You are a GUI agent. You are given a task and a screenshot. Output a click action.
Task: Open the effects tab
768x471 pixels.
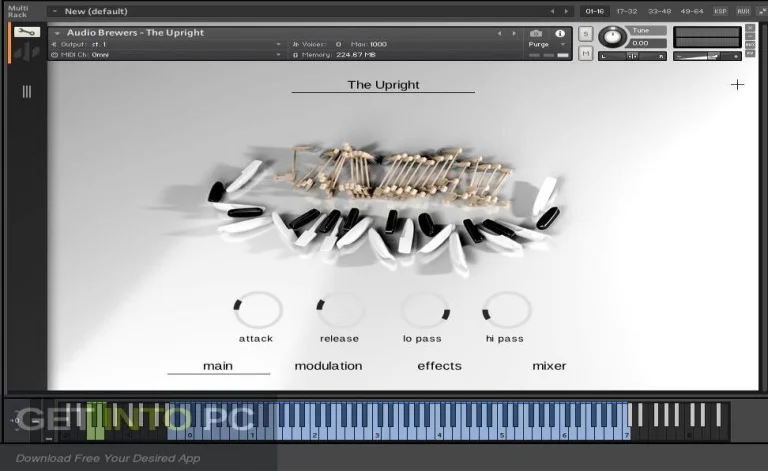[x=439, y=366]
